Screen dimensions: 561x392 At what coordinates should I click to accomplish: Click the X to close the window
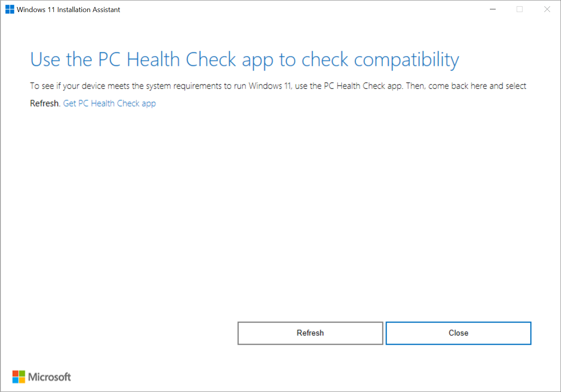click(547, 9)
